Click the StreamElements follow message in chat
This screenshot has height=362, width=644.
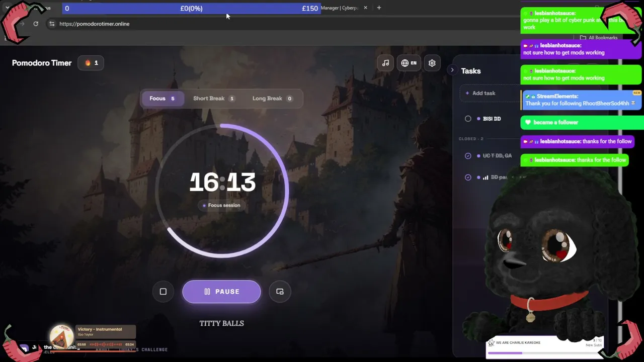coord(582,100)
